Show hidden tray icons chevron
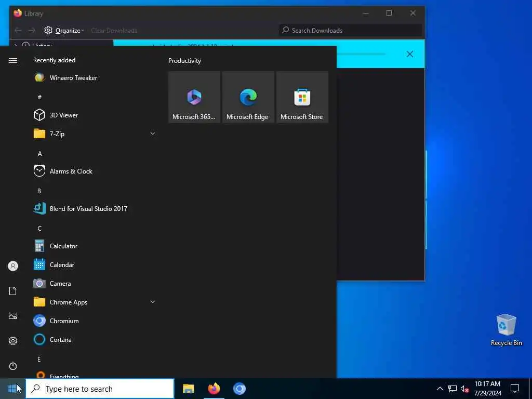The image size is (532, 399). 440,389
